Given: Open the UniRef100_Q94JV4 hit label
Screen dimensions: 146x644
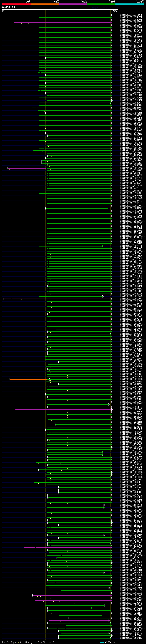Looking at the screenshot, I should coord(131,18).
